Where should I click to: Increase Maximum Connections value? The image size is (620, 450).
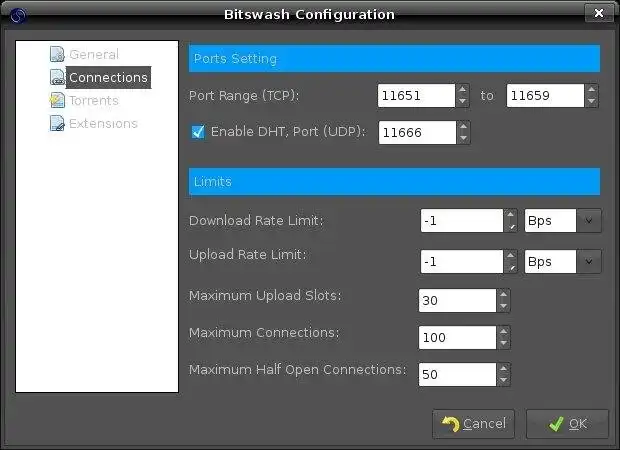click(x=503, y=332)
